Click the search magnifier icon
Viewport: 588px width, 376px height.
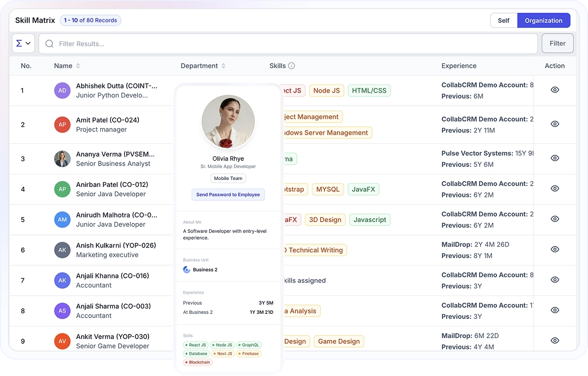pos(50,43)
